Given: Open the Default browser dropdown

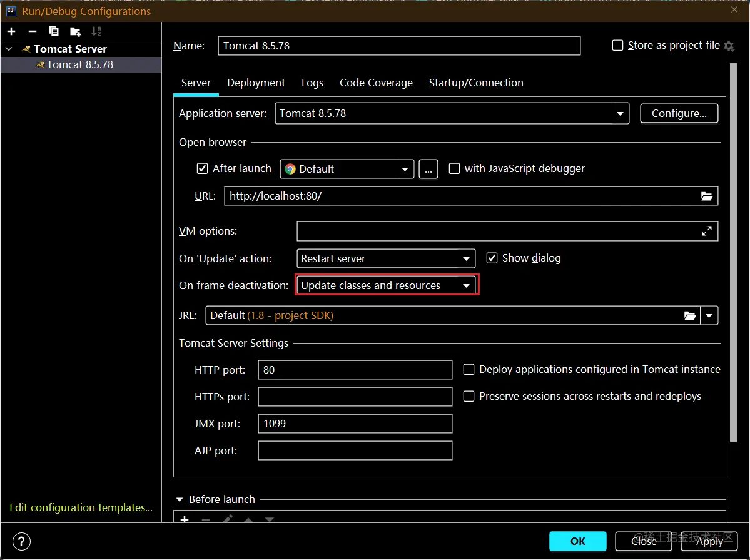Looking at the screenshot, I should click(347, 169).
